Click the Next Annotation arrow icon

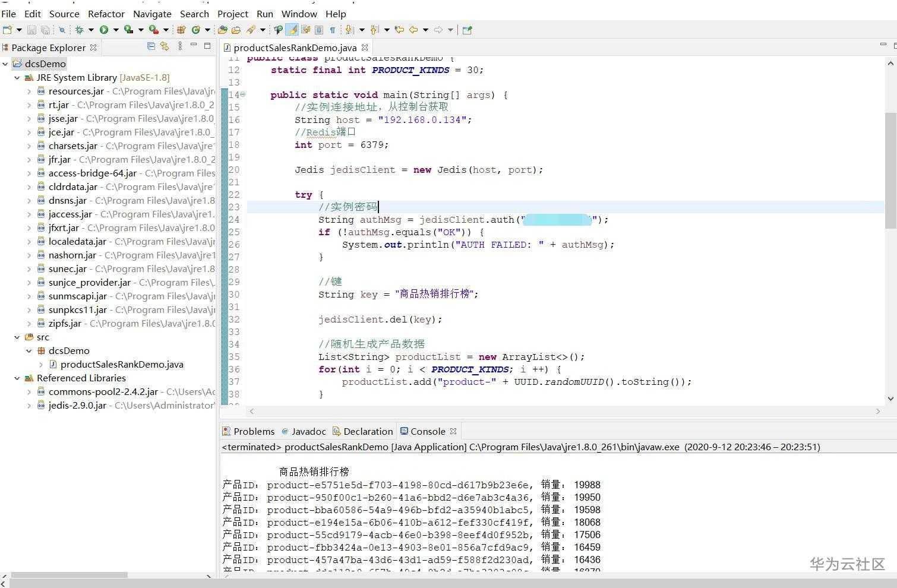pos(349,30)
